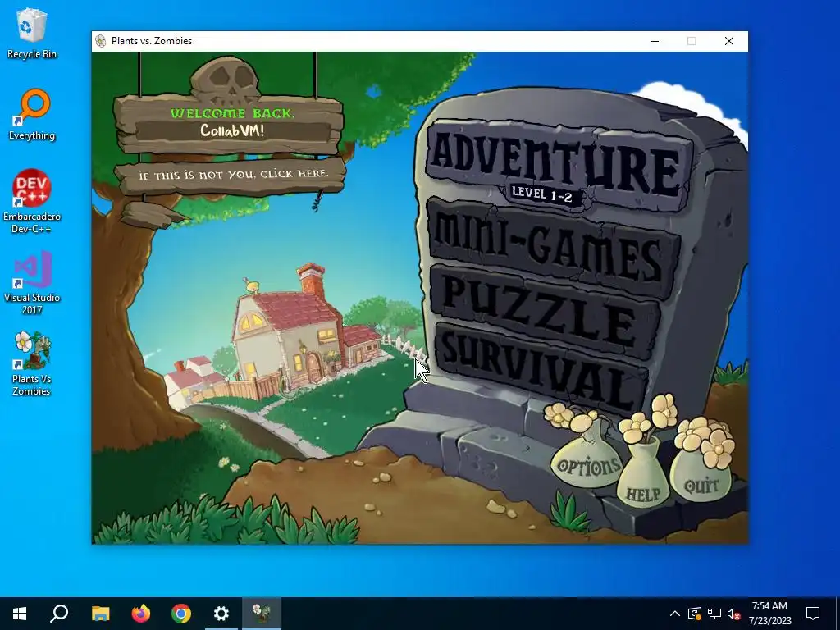Open the Mini-Games mode
This screenshot has width=840, height=630.
tap(552, 248)
